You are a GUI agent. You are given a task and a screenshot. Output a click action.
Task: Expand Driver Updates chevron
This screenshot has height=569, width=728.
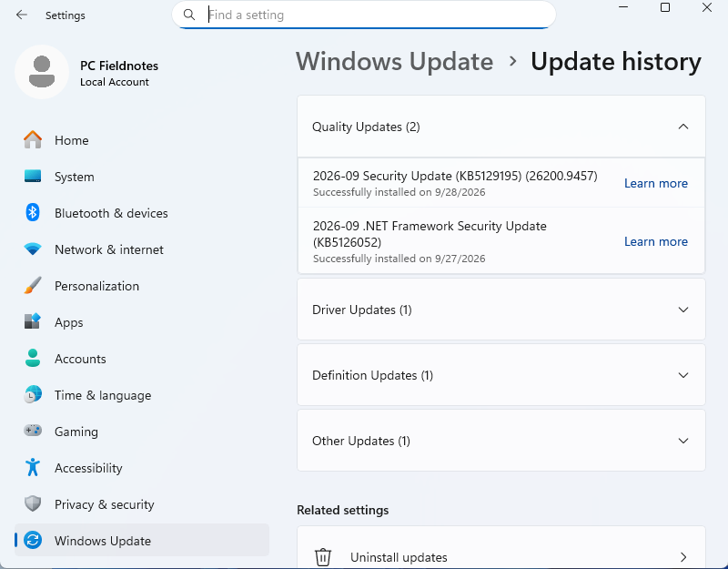(x=683, y=310)
